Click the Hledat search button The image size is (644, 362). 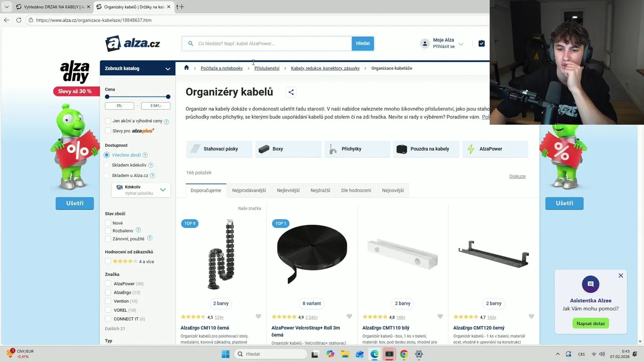pyautogui.click(x=363, y=43)
